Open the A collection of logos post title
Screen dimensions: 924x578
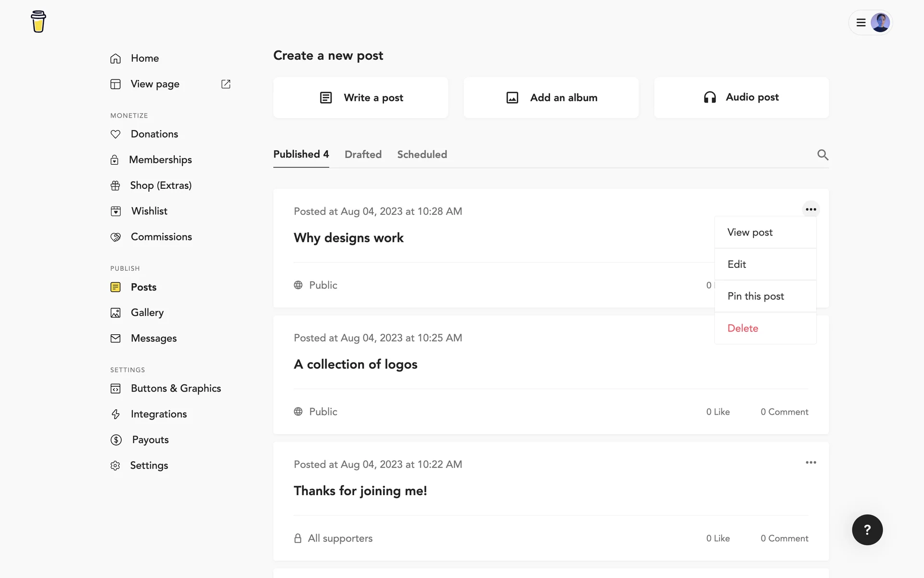pos(355,365)
